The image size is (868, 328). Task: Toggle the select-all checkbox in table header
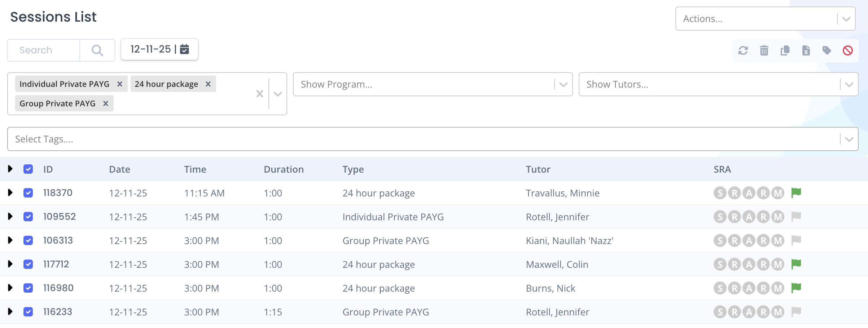pos(28,169)
